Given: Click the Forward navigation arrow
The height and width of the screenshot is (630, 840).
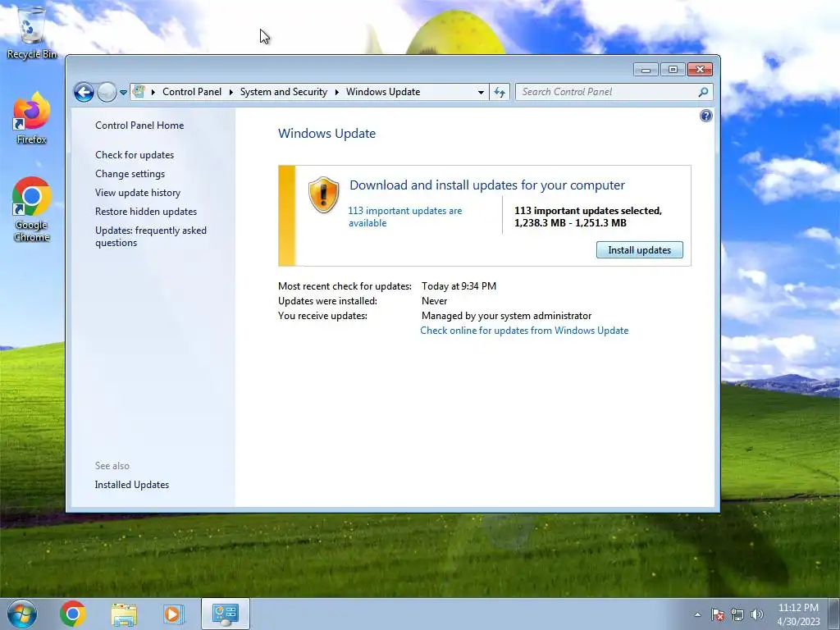Looking at the screenshot, I should point(107,92).
